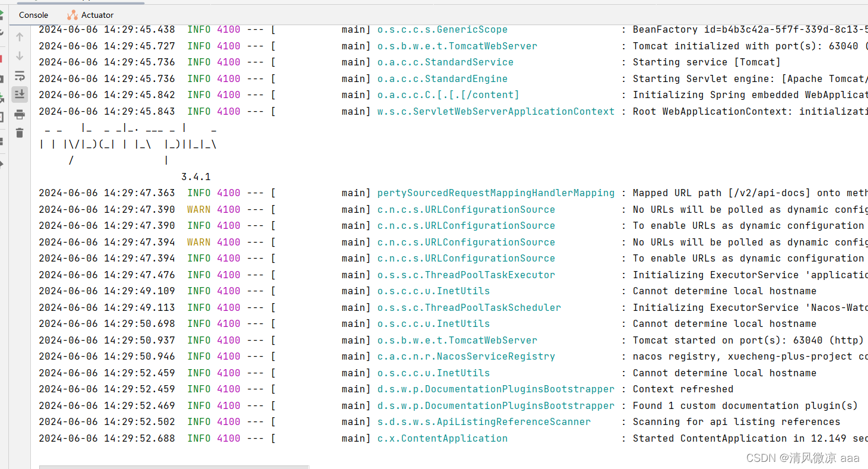Click timestamp 2024-06-06 14:29:50.946
The height and width of the screenshot is (469, 868).
[107, 357]
